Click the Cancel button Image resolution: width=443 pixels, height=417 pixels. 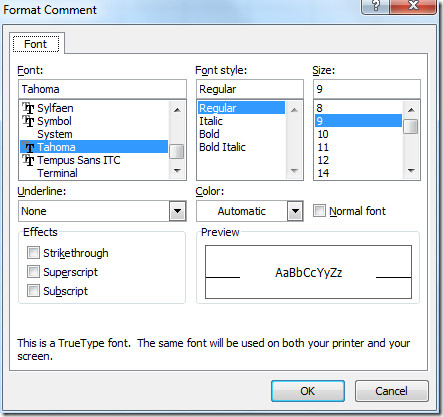(x=391, y=391)
